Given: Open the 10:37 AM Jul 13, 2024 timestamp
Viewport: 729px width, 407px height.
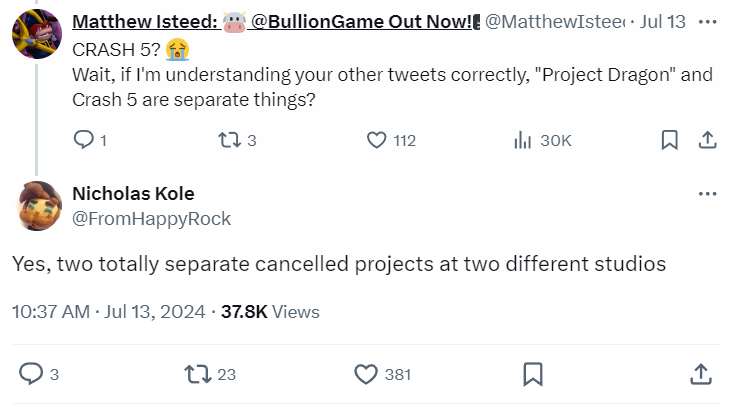Looking at the screenshot, I should point(108,312).
